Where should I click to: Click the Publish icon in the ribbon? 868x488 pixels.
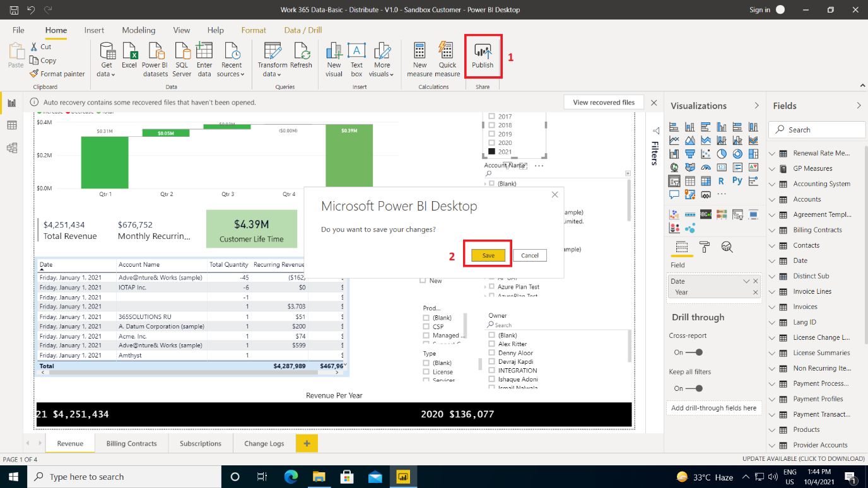coord(483,56)
